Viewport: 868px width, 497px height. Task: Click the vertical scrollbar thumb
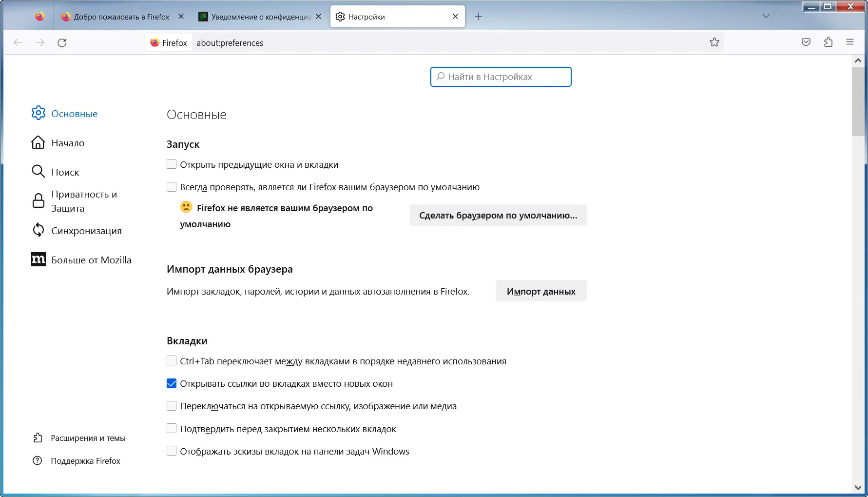(858, 101)
